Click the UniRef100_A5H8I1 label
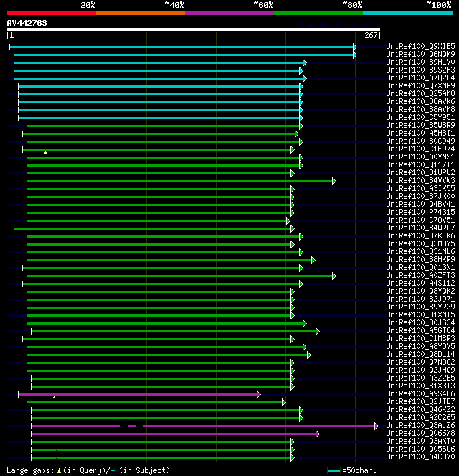Image resolution: width=459 pixels, height=476 pixels. tap(420, 133)
